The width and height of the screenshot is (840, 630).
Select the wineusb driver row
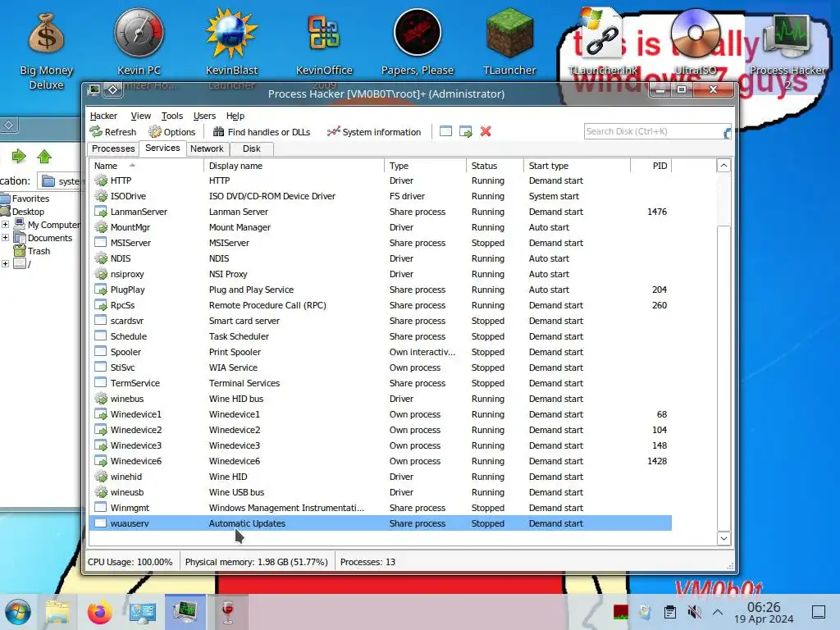381,492
